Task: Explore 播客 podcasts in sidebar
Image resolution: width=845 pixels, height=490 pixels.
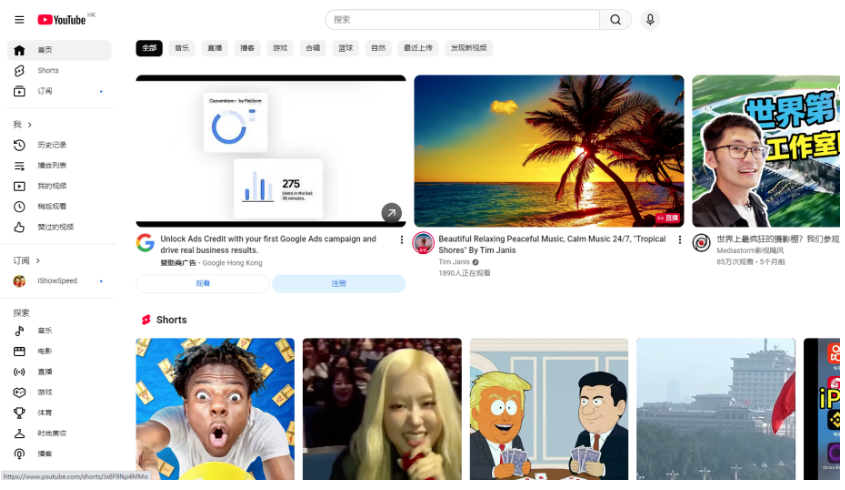Action: coord(59,453)
